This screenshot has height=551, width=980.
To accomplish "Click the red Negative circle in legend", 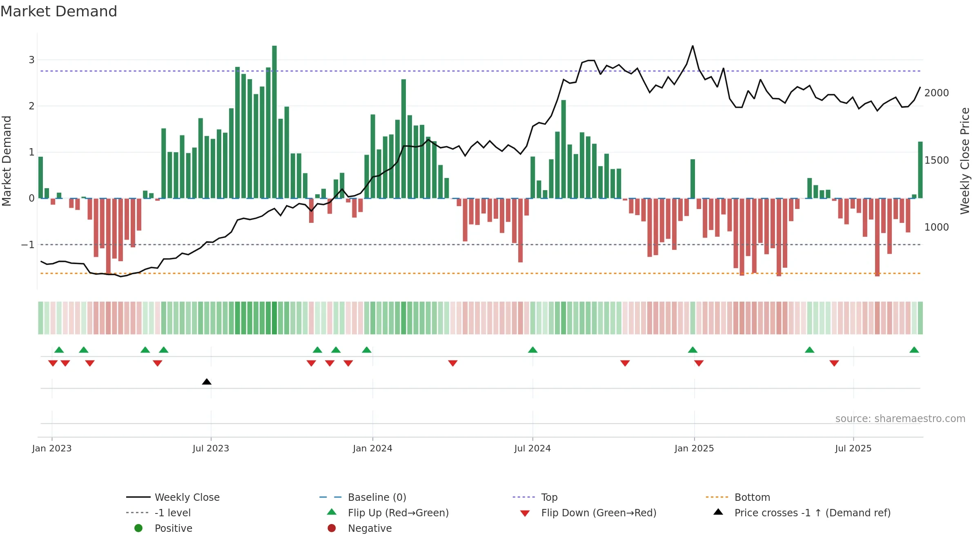I will point(332,528).
